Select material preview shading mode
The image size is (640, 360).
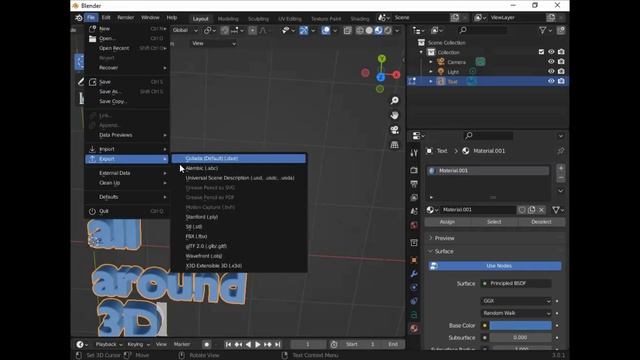(x=378, y=31)
